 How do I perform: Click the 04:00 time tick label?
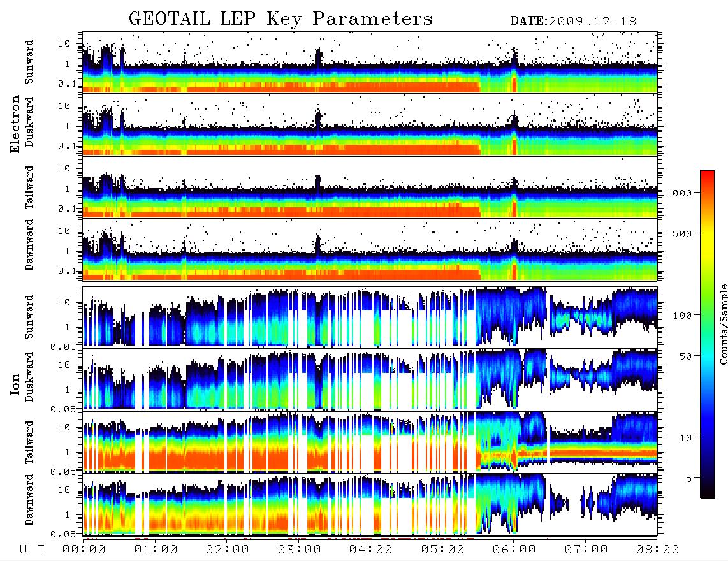pos(371,550)
